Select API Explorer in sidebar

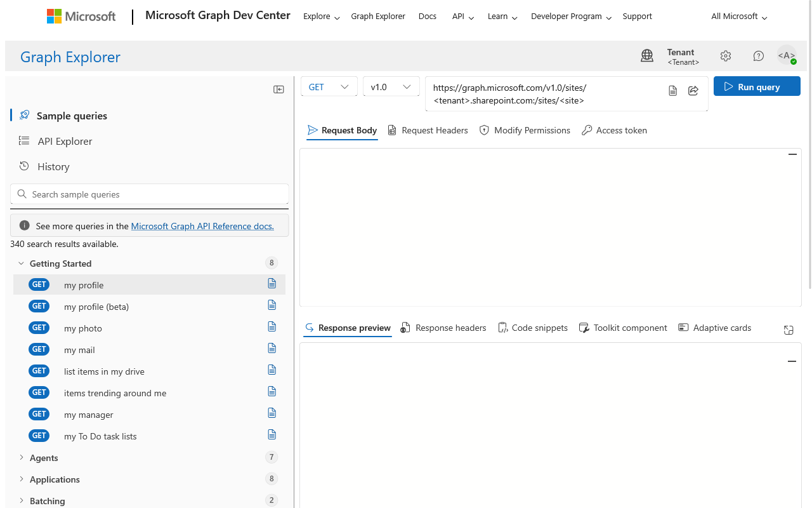click(x=65, y=141)
